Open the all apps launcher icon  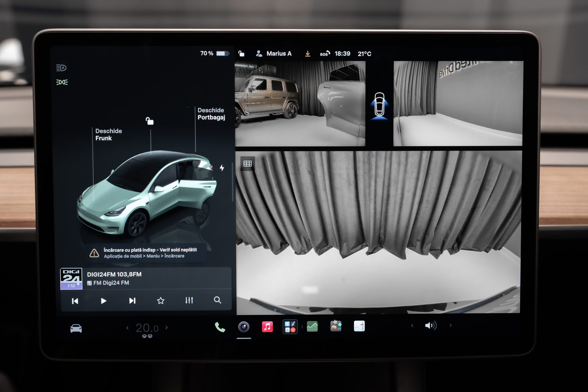pyautogui.click(x=290, y=327)
